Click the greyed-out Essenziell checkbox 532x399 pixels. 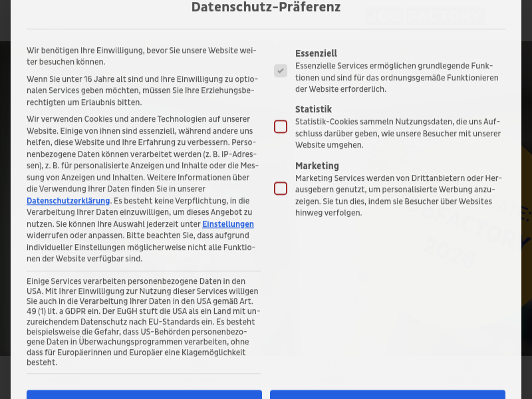[281, 70]
